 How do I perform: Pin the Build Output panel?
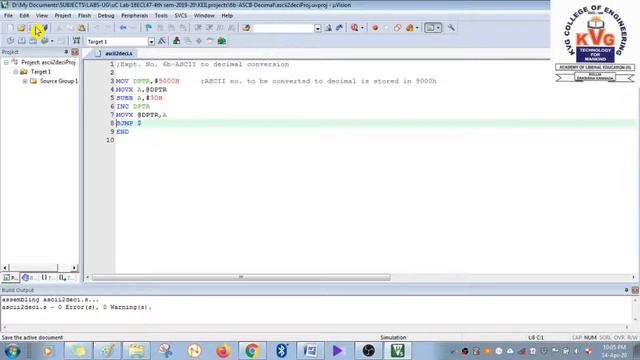[x=627, y=290]
